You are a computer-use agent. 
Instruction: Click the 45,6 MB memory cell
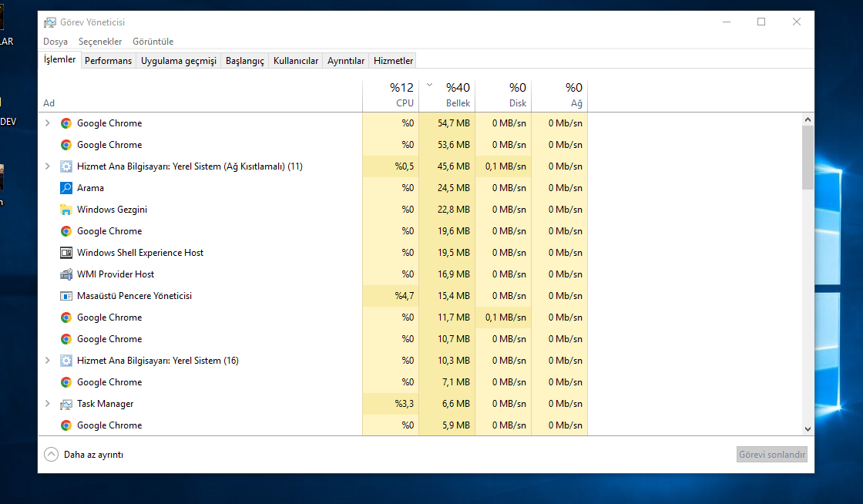pyautogui.click(x=447, y=166)
